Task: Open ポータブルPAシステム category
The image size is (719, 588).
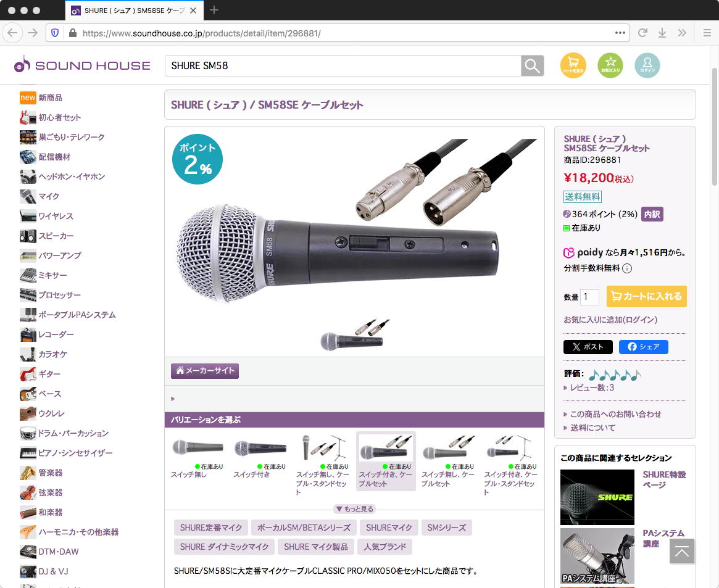Action: (68, 315)
